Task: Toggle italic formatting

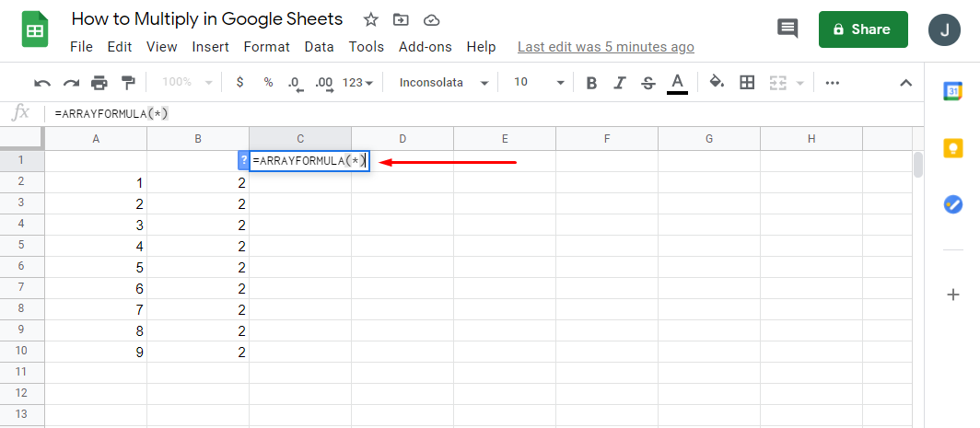Action: (620, 83)
